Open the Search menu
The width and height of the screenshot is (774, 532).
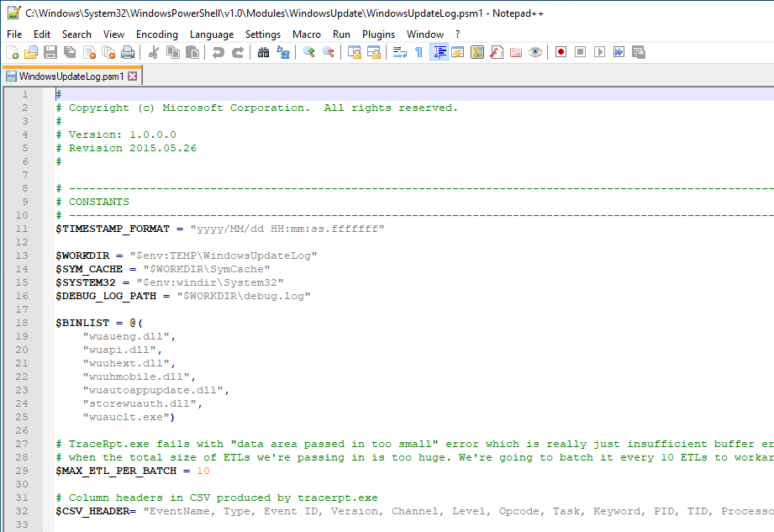pyautogui.click(x=76, y=34)
